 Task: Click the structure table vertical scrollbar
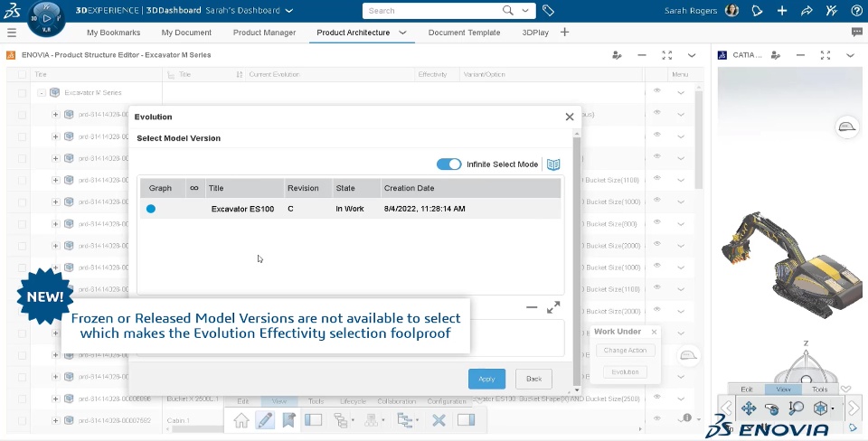coord(699,138)
